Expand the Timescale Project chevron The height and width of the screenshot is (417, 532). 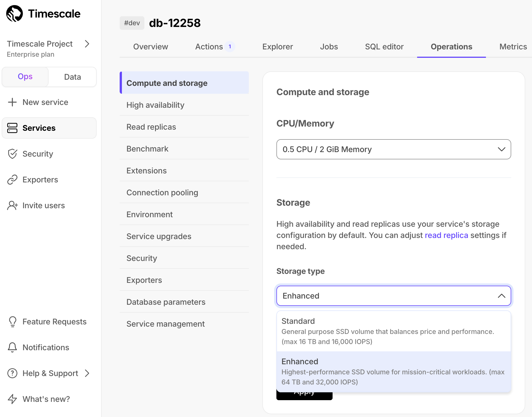click(x=87, y=44)
